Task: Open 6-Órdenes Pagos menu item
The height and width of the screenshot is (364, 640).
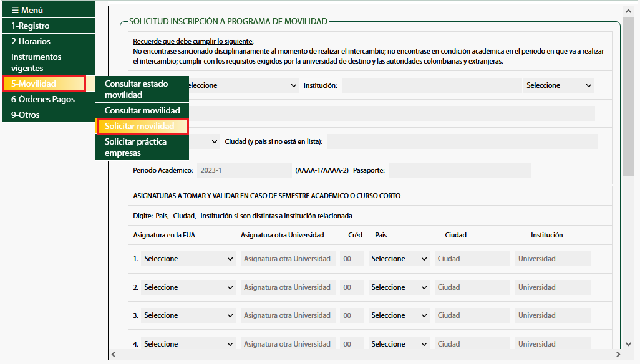Action: 49,99
